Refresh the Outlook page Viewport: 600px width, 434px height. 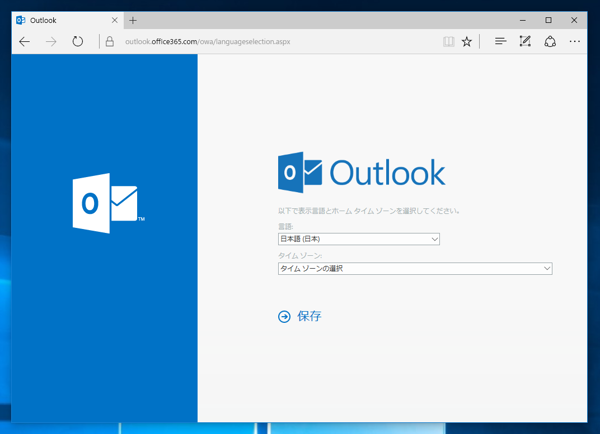coord(78,41)
